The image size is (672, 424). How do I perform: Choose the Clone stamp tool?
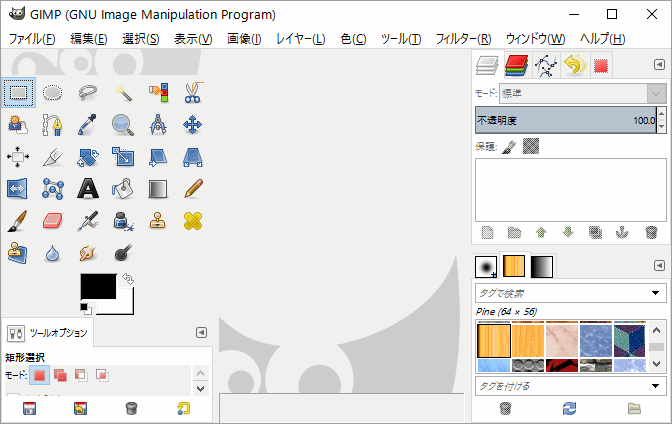(158, 221)
